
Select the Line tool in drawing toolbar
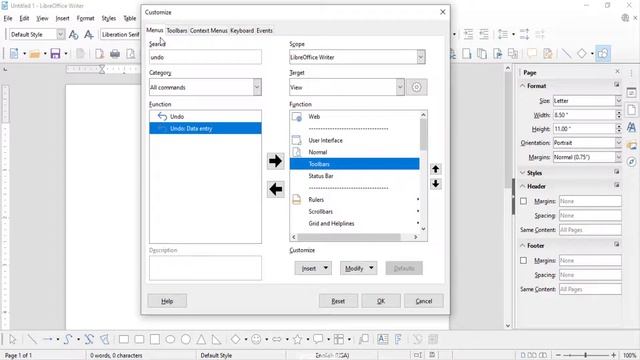[x=32, y=339]
